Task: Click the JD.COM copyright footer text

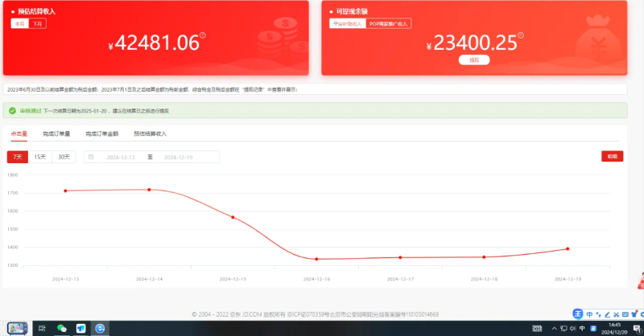Action: click(x=315, y=314)
